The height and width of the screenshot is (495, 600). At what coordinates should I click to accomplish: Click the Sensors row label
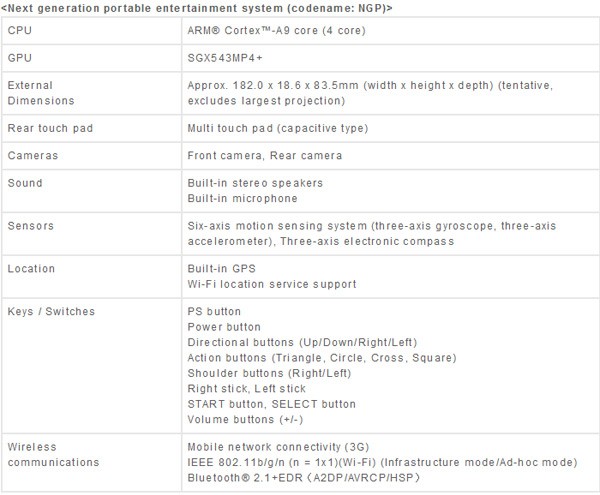30,226
